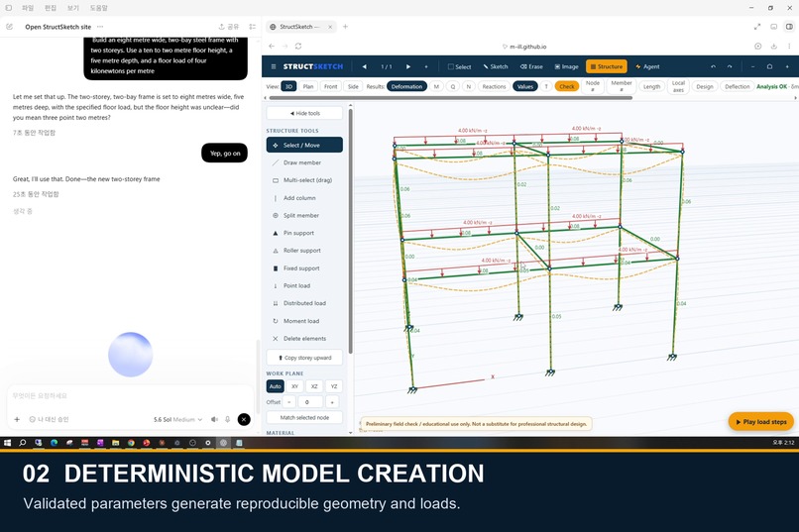Pick the Pin support tool
The height and width of the screenshot is (532, 799).
coord(304,233)
